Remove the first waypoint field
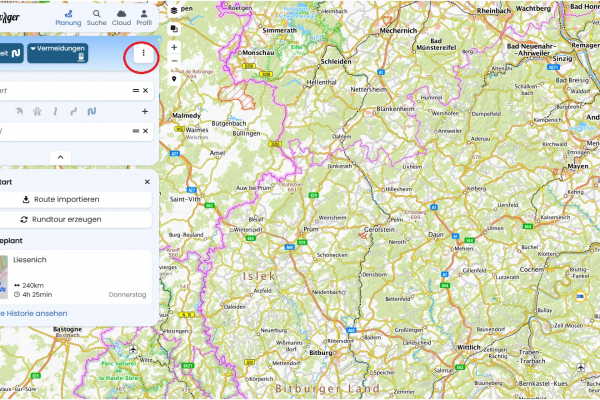This screenshot has width=600, height=400. point(146,91)
